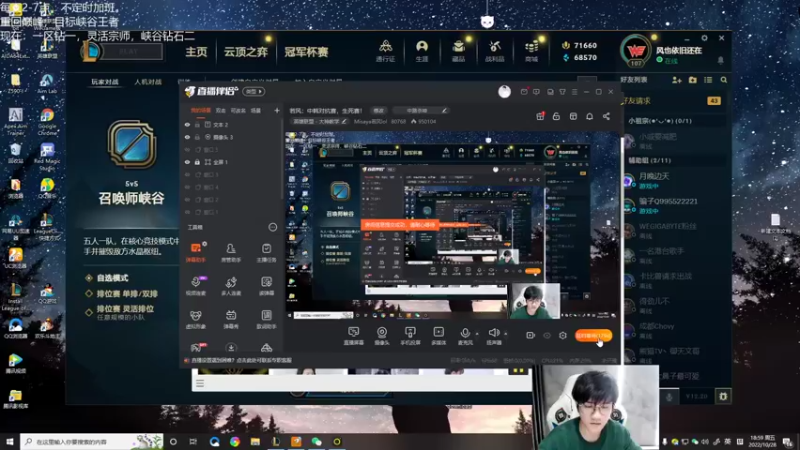This screenshot has height=450, width=800.
Task: Toggle visibility eye of 全屏 1 source
Action: (187, 162)
